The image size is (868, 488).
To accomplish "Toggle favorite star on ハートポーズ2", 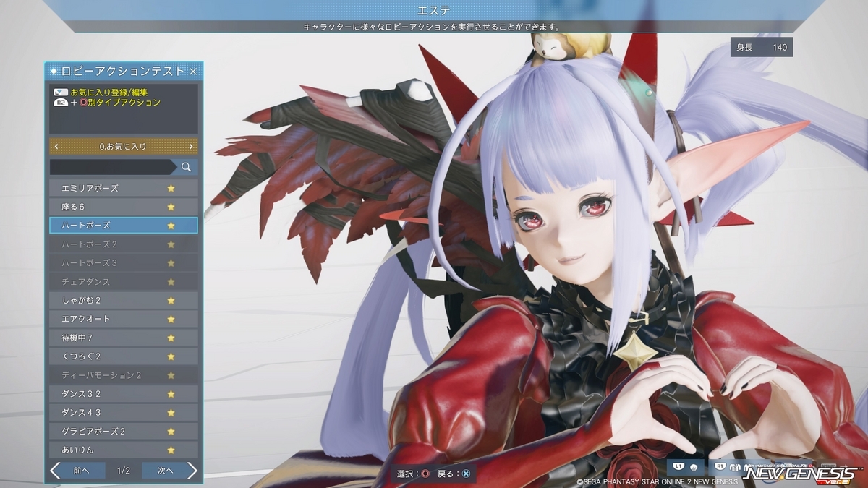I will pyautogui.click(x=171, y=244).
